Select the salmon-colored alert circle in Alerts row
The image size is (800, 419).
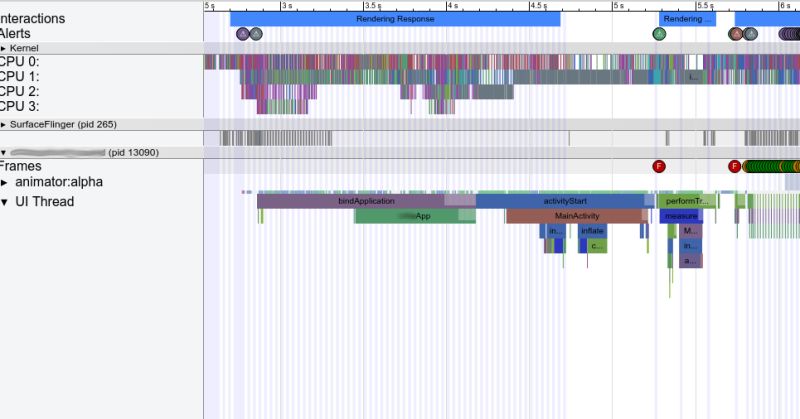736,34
